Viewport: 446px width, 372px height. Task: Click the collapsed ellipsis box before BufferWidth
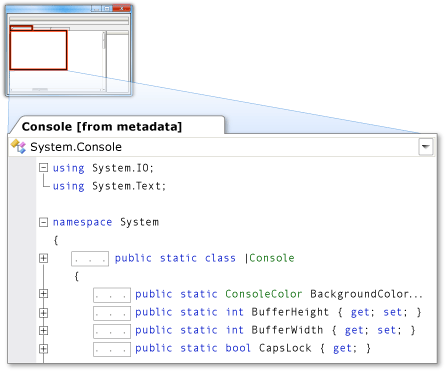click(112, 331)
